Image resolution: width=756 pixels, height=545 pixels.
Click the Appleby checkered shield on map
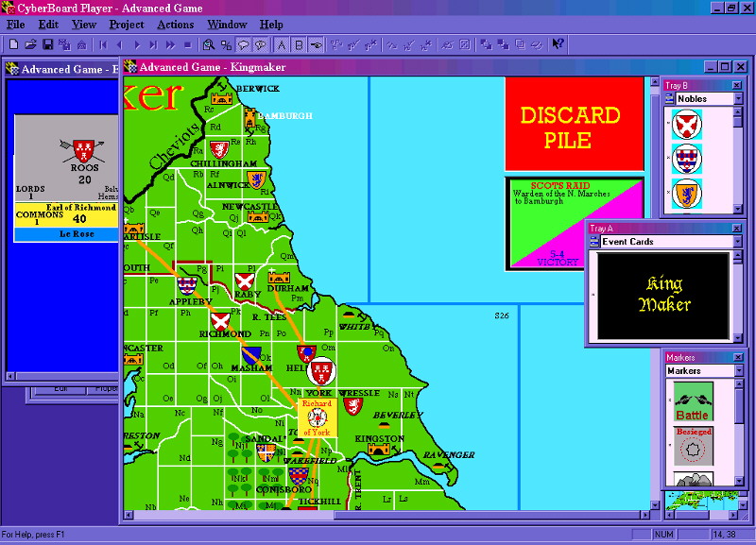point(187,287)
